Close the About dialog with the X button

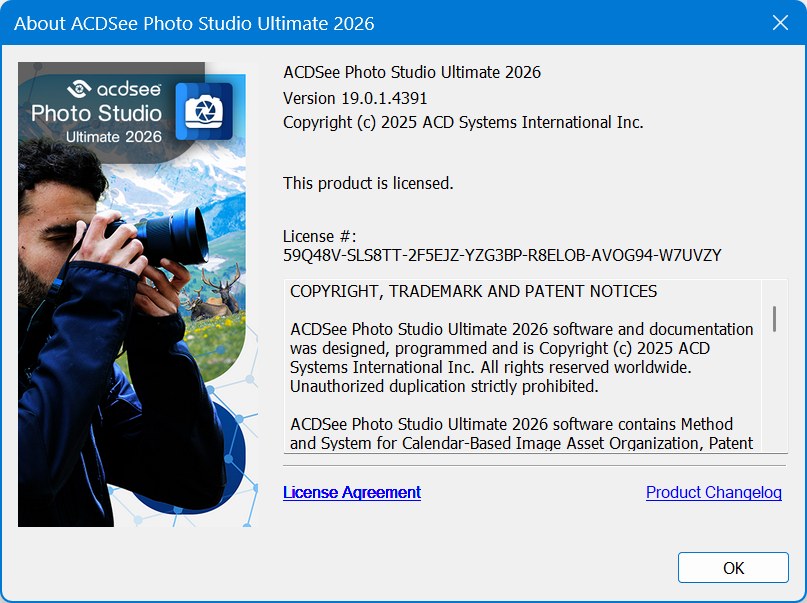780,22
